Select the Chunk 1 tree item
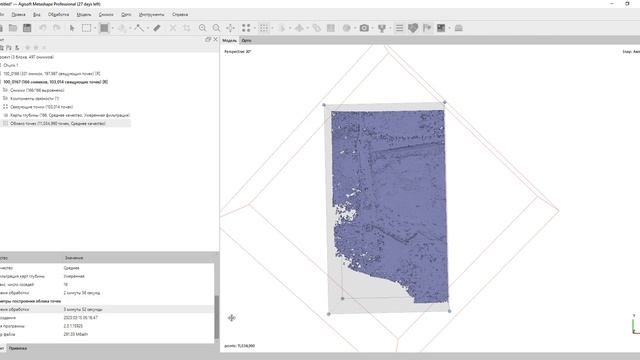The width and height of the screenshot is (640, 360). (11, 65)
